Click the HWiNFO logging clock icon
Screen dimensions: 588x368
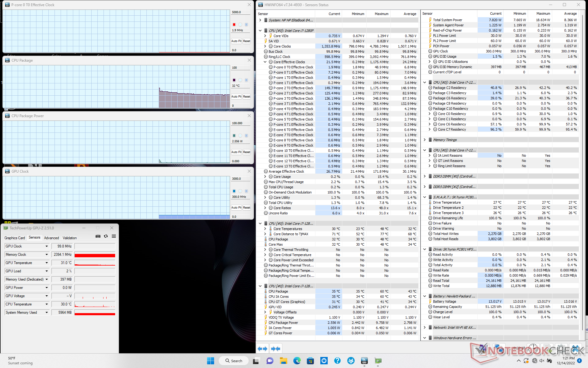tap(533, 348)
